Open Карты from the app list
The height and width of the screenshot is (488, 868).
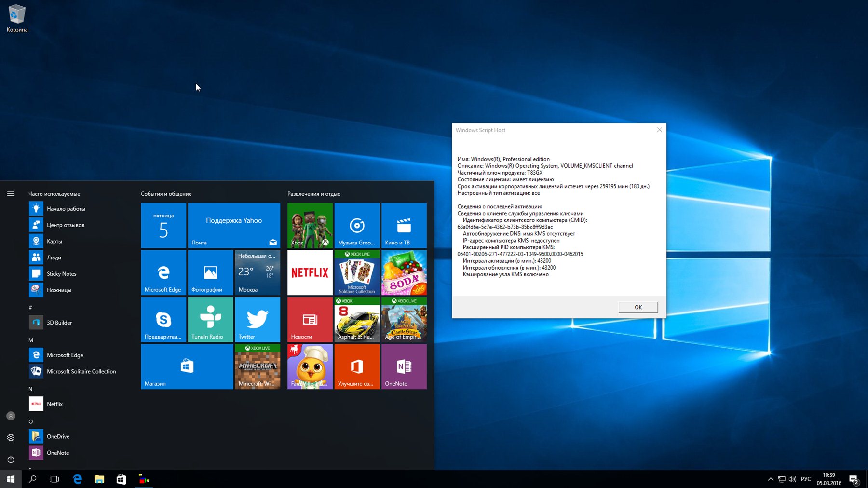(77, 241)
